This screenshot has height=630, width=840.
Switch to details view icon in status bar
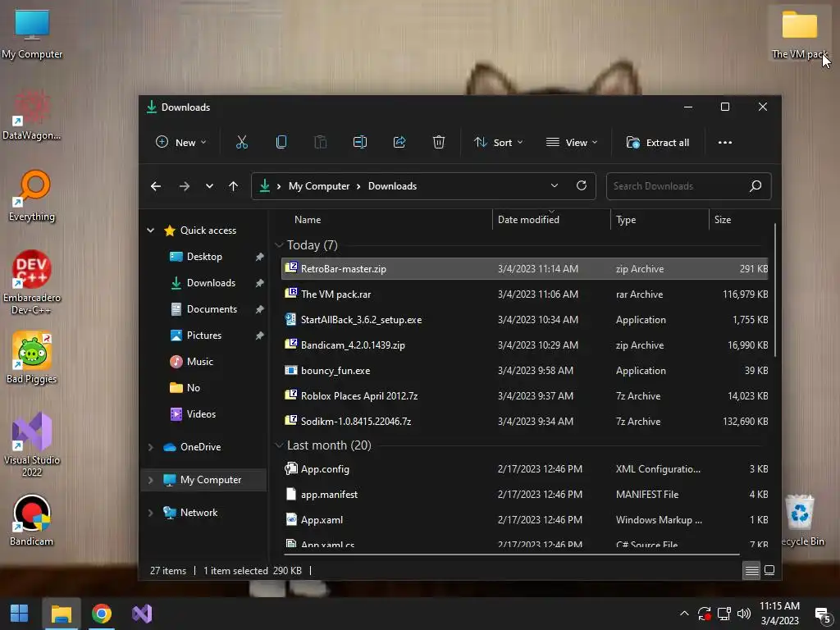(x=751, y=571)
